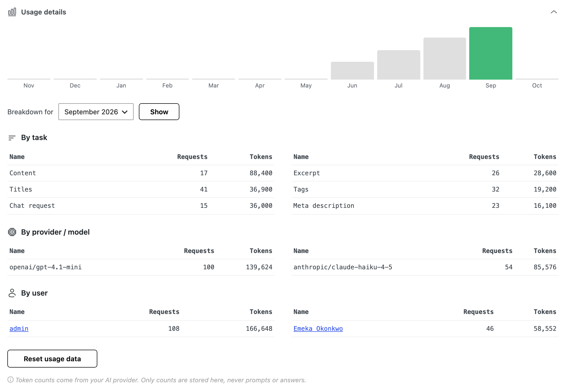Image resolution: width=566 pixels, height=392 pixels.
Task: Click the 85,576 tokens value
Action: (x=545, y=267)
